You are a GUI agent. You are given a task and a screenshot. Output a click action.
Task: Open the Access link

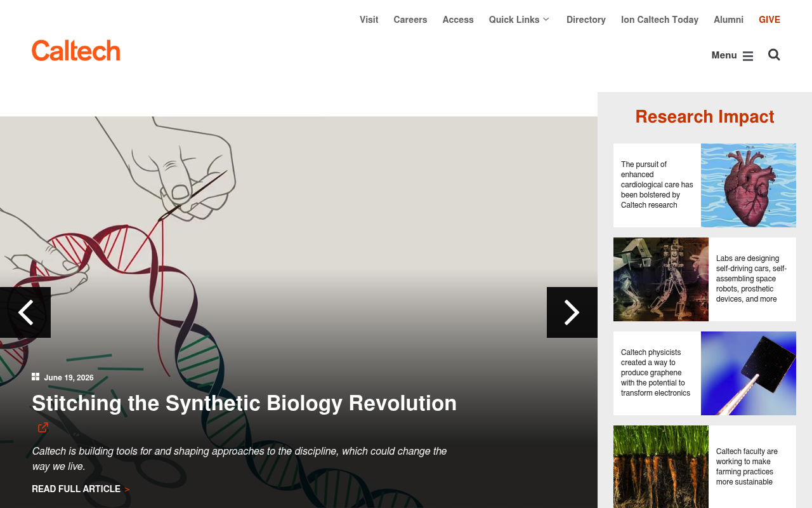[458, 20]
